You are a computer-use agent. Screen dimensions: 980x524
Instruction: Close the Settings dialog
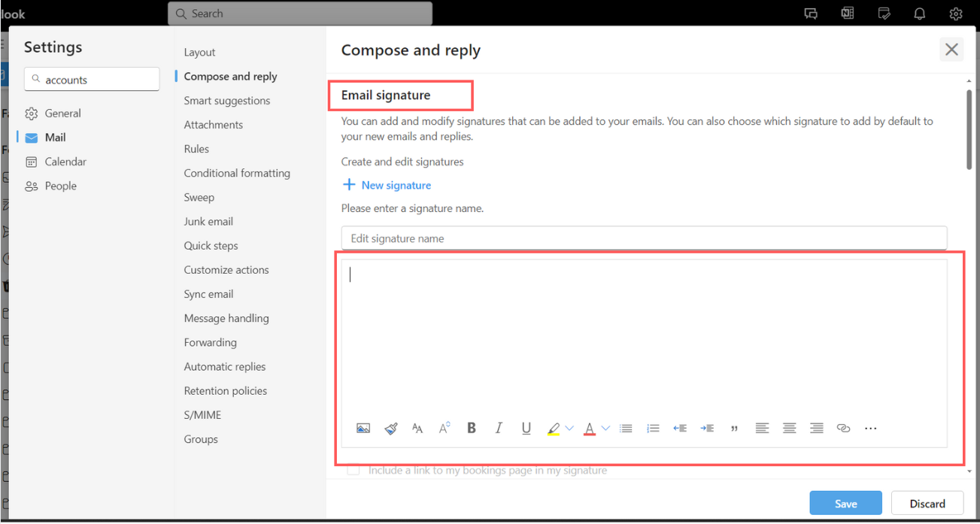click(x=951, y=50)
